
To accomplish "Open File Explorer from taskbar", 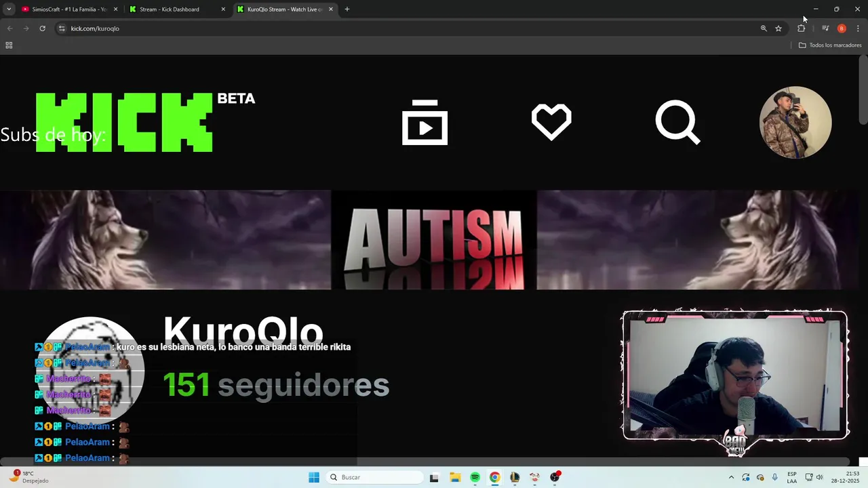I will tap(455, 477).
